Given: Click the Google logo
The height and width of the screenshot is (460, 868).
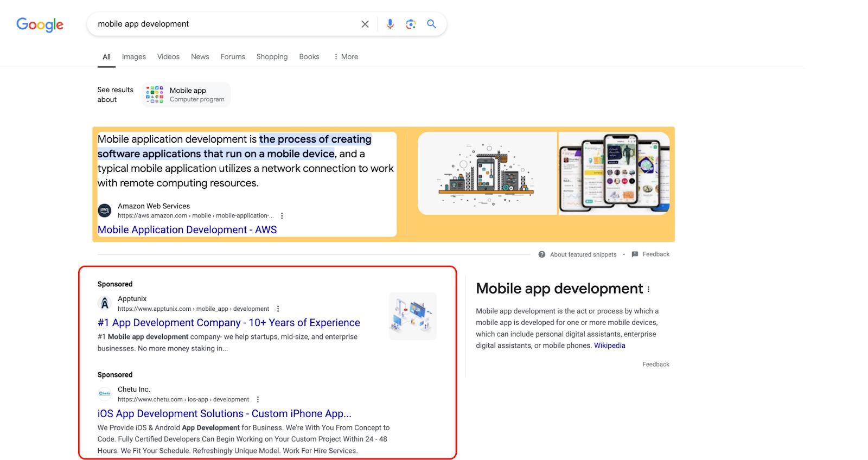Looking at the screenshot, I should pyautogui.click(x=40, y=24).
